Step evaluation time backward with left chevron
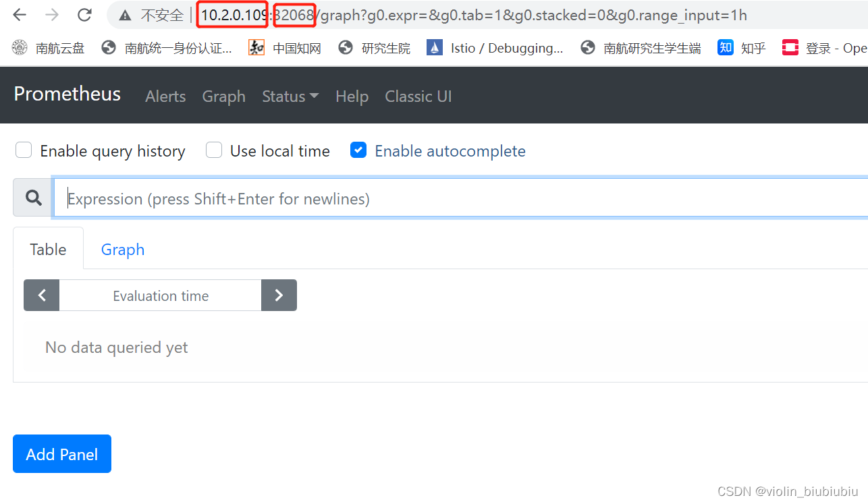 pyautogui.click(x=42, y=296)
